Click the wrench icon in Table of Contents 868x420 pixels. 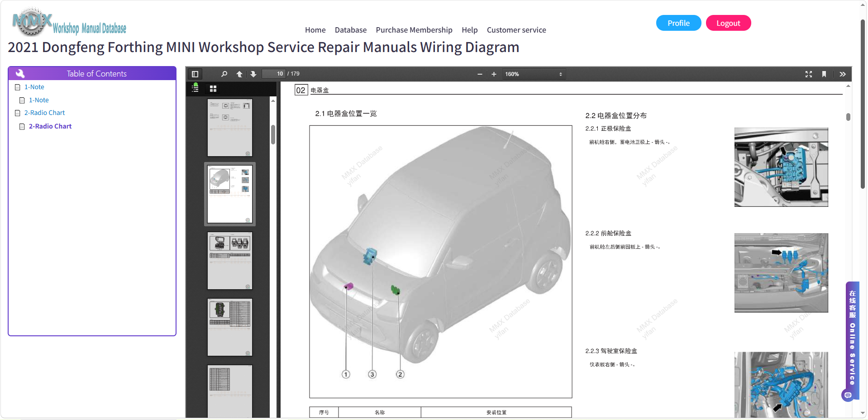tap(20, 73)
